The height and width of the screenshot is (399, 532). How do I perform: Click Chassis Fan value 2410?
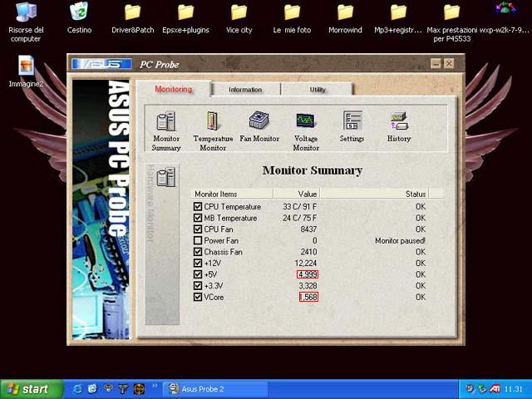pos(308,251)
